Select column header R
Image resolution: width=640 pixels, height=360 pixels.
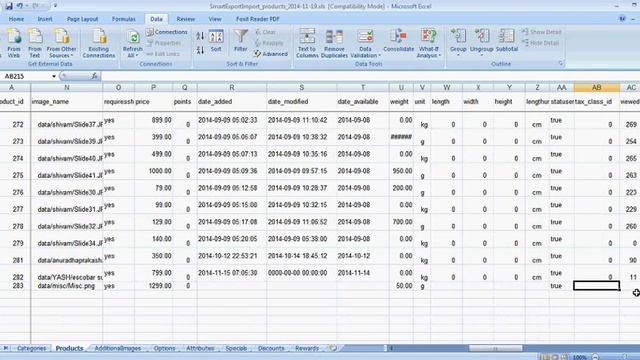click(x=231, y=87)
